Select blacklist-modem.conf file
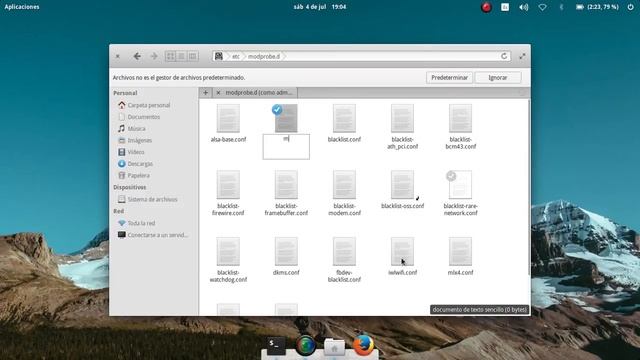The image size is (640, 360). click(x=344, y=193)
